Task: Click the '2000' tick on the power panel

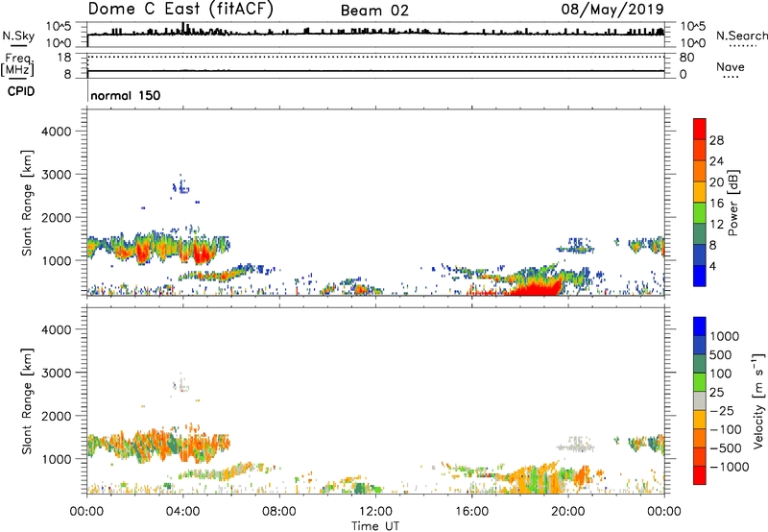Action: 56,217
